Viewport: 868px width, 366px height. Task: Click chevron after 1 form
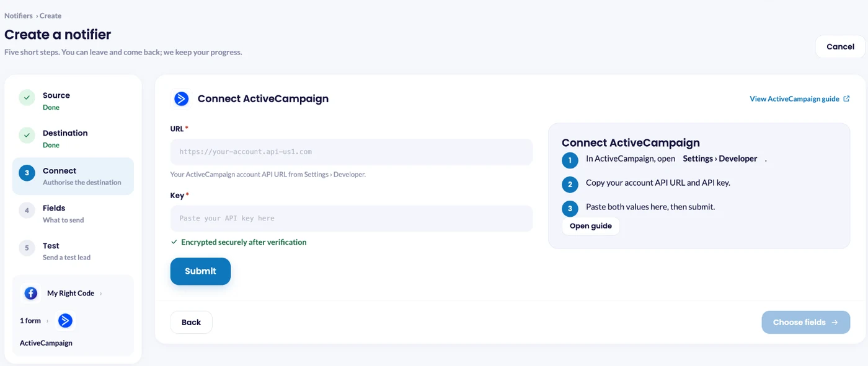pos(48,321)
